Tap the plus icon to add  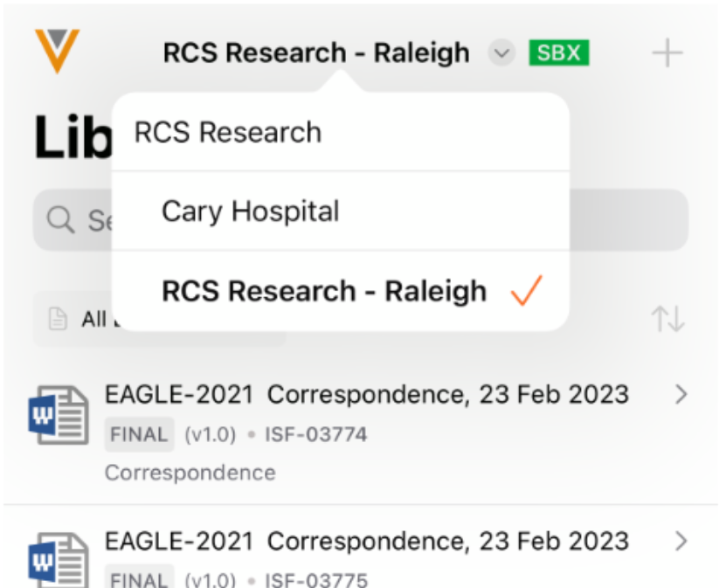pos(667,53)
